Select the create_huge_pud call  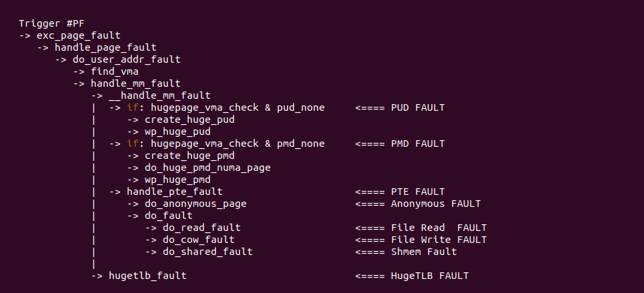click(x=190, y=119)
